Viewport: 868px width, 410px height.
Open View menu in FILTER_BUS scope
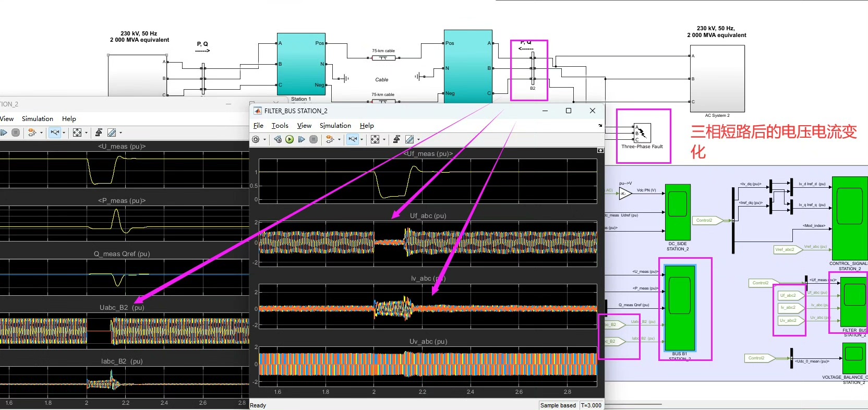(304, 126)
